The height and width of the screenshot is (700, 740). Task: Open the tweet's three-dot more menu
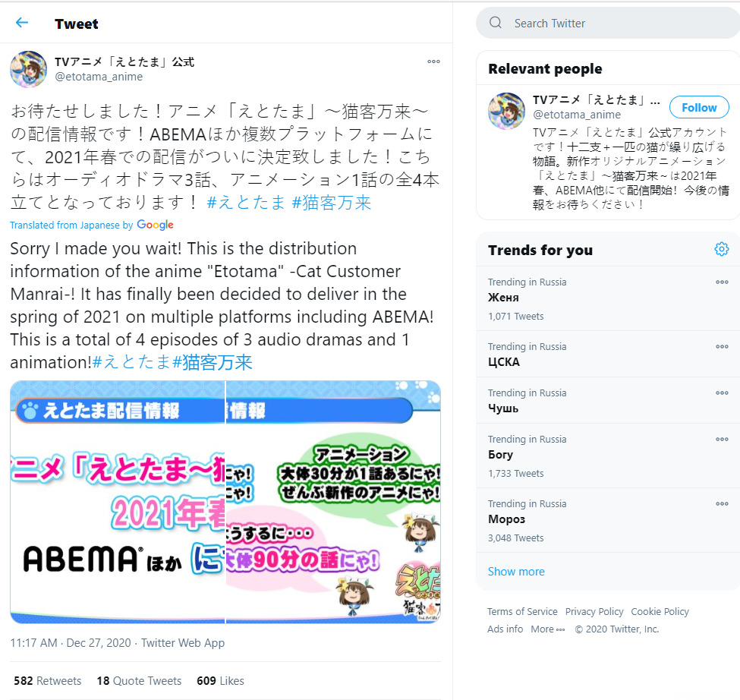point(433,61)
